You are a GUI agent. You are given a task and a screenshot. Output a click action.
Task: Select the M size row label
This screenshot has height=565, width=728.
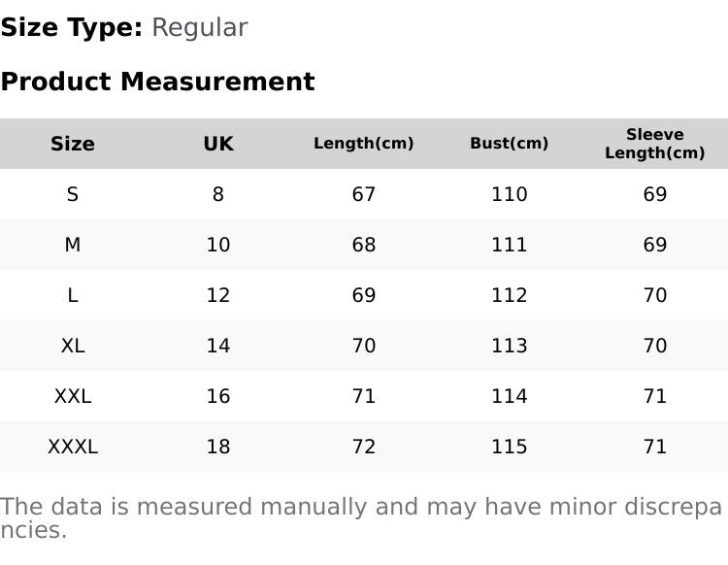click(x=73, y=245)
